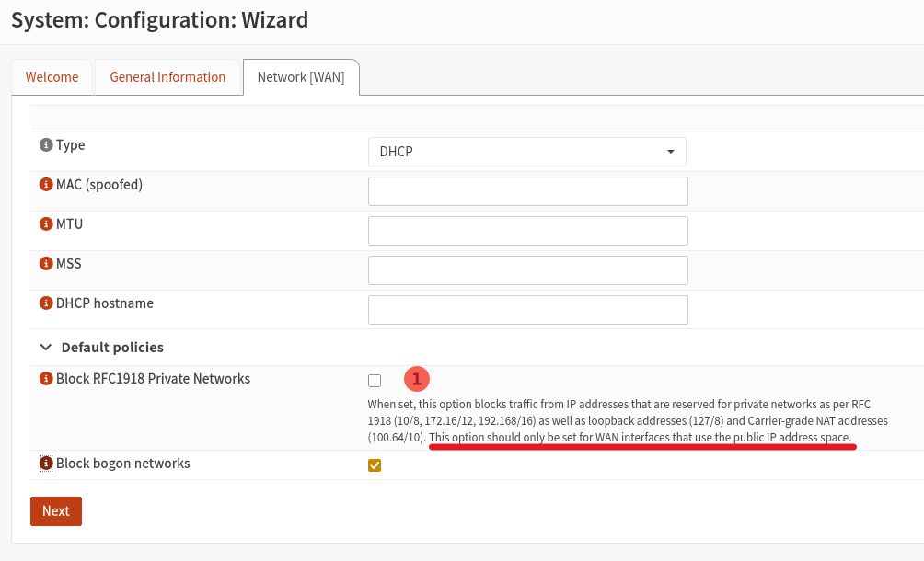Image resolution: width=924 pixels, height=561 pixels.
Task: Click the info icon next to MAC (spoofed)
Action: point(44,184)
